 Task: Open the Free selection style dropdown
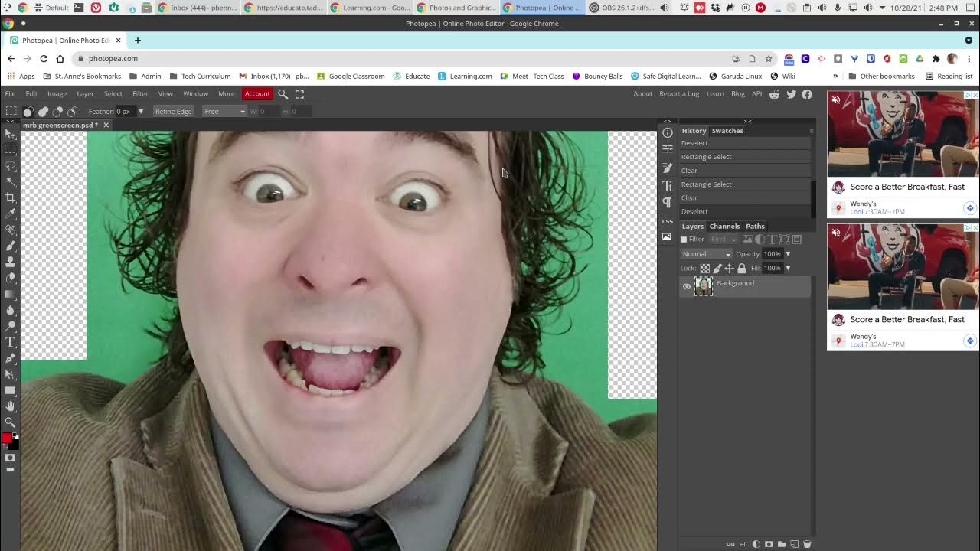pyautogui.click(x=224, y=112)
